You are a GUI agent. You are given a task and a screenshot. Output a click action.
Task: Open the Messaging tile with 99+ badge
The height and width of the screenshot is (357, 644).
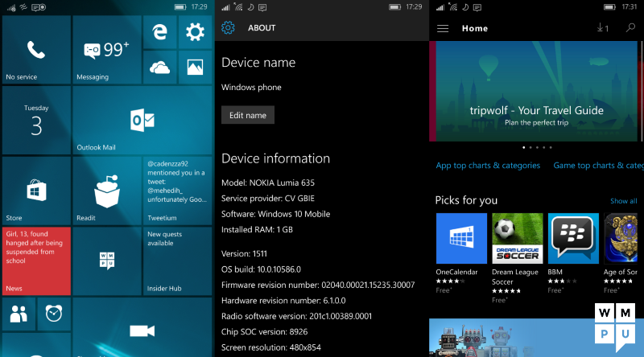pos(107,50)
